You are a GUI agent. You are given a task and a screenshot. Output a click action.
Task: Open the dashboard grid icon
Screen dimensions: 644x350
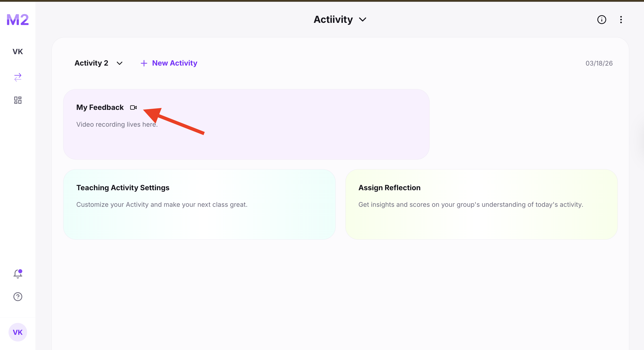click(x=18, y=100)
